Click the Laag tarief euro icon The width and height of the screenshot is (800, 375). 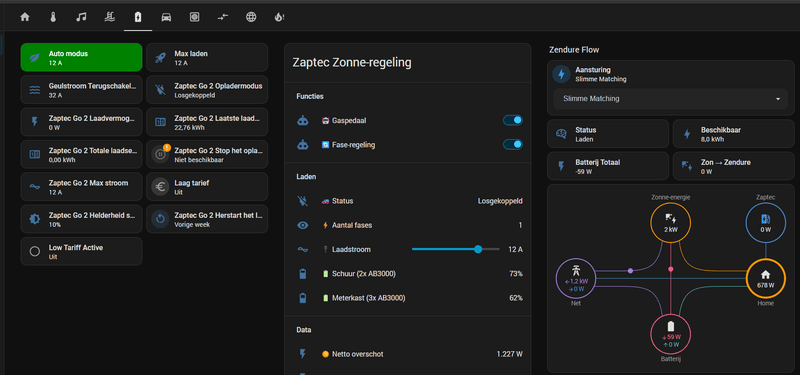(160, 187)
